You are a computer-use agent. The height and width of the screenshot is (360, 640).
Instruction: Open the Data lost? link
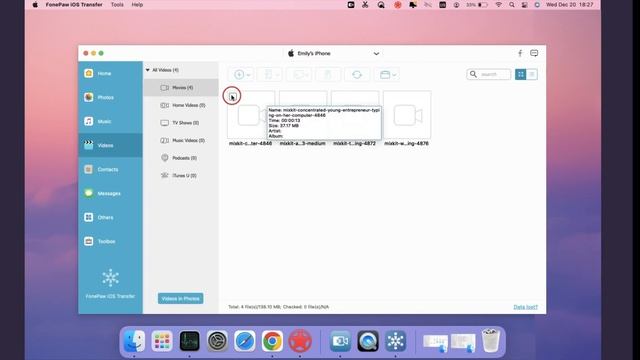click(525, 307)
